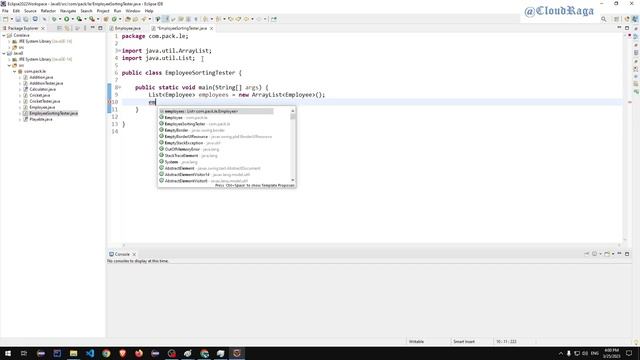
Task: Click the Open Type toolbar icon
Action: pos(128,19)
